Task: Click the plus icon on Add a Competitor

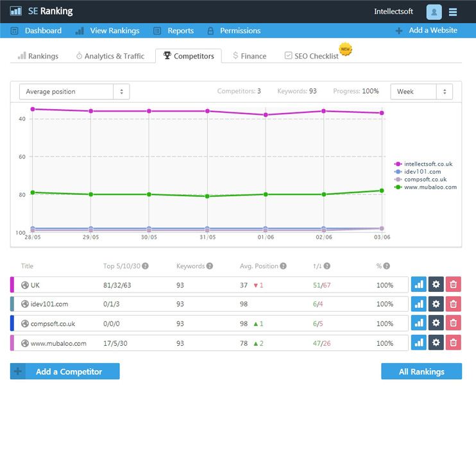Action: click(x=18, y=371)
